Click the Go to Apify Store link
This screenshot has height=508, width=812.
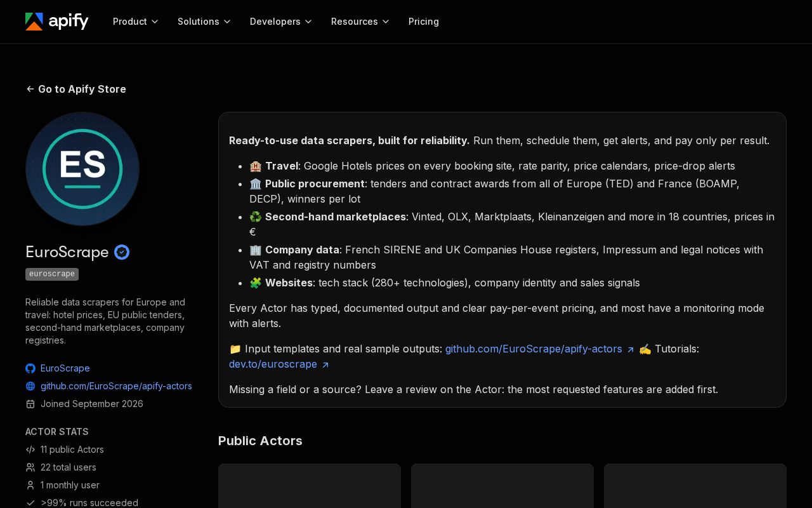(x=76, y=89)
